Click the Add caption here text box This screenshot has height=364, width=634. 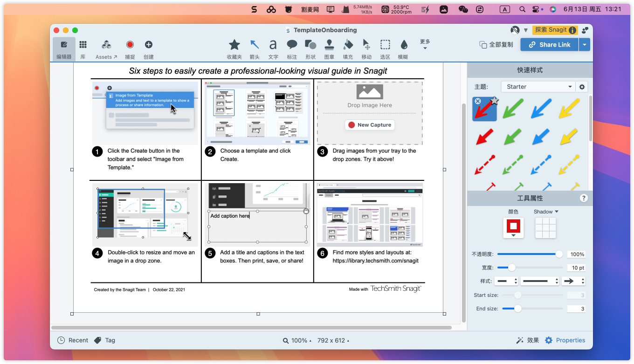(x=257, y=227)
